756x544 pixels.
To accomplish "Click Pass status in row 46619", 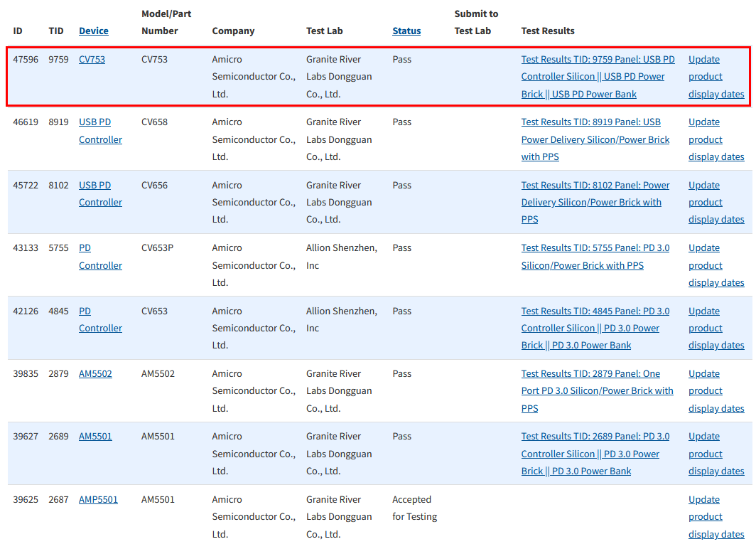I will (x=401, y=122).
